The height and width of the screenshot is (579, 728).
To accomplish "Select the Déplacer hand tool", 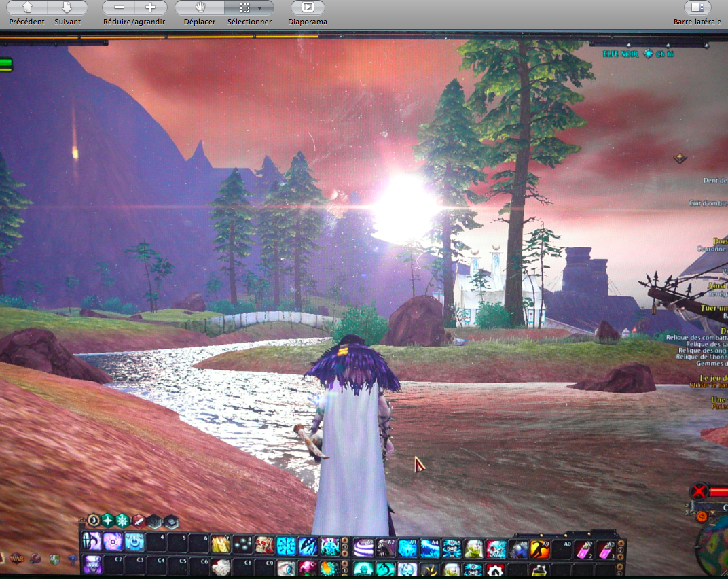I will point(200,7).
